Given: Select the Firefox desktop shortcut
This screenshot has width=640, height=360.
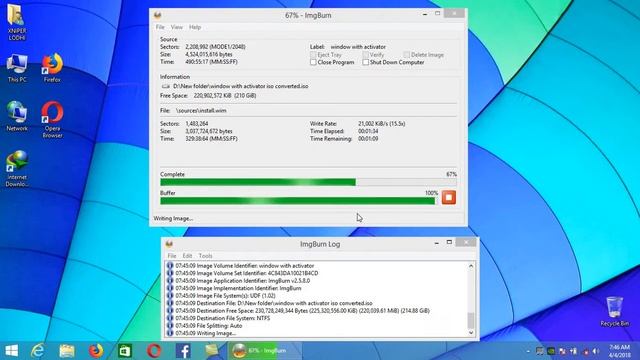Looking at the screenshot, I should (52, 68).
